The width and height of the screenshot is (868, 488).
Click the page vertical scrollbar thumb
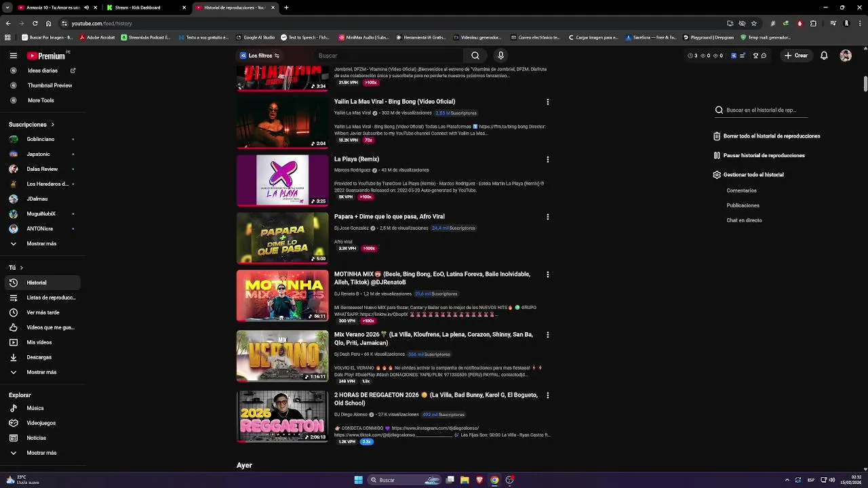click(x=865, y=83)
